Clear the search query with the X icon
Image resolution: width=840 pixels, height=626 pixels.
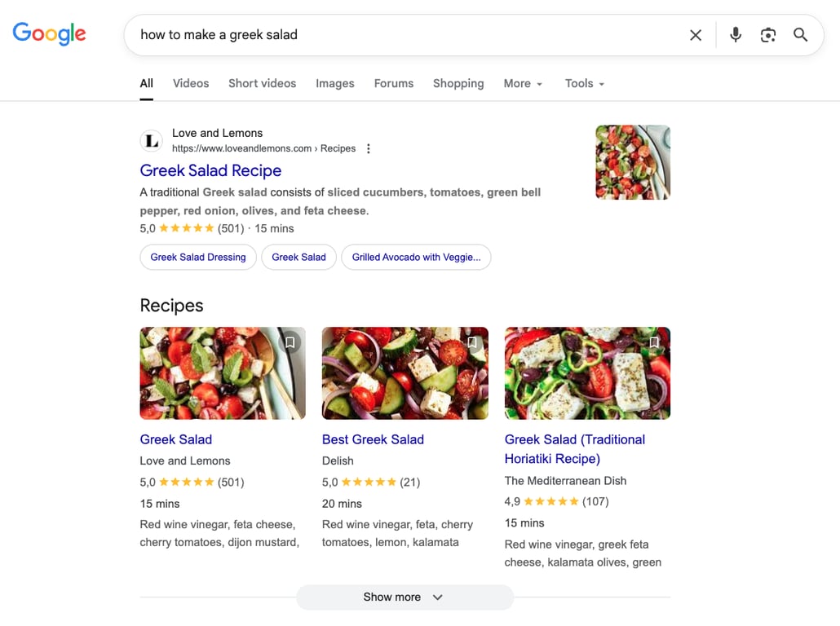pos(696,35)
